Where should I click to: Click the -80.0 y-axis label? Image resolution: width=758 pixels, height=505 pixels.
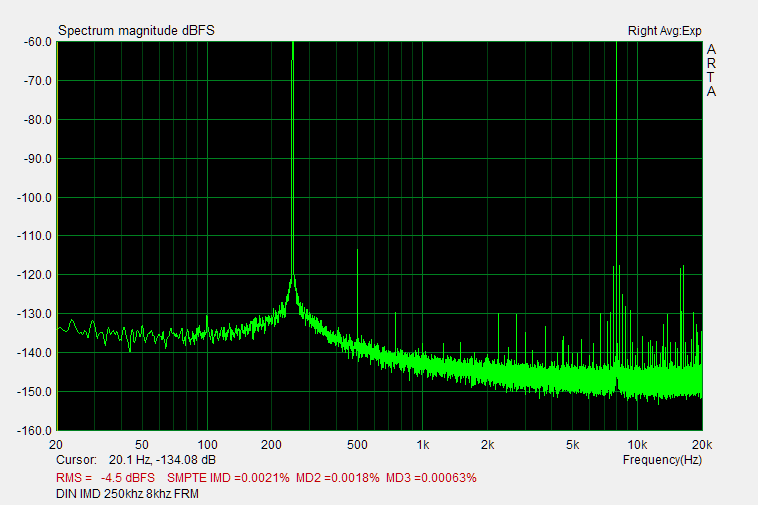coord(37,120)
